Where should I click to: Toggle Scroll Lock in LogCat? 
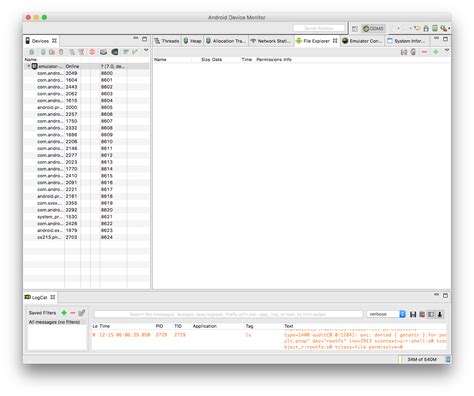point(440,314)
